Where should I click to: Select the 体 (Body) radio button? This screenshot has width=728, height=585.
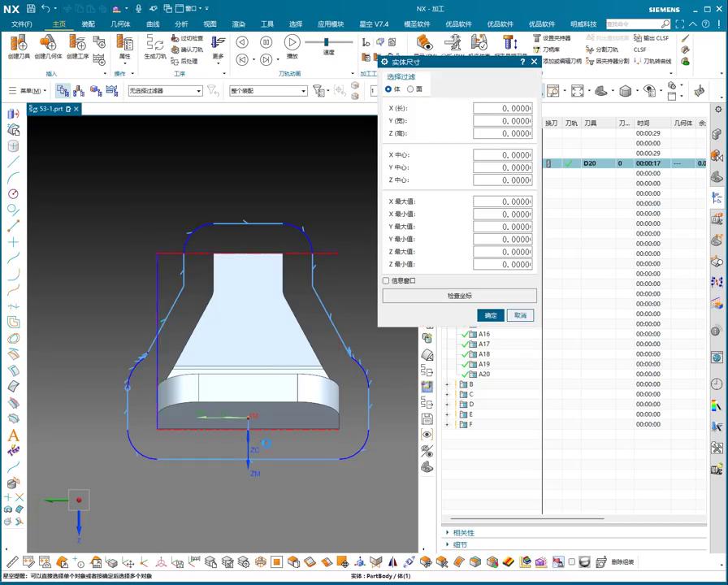coord(389,89)
